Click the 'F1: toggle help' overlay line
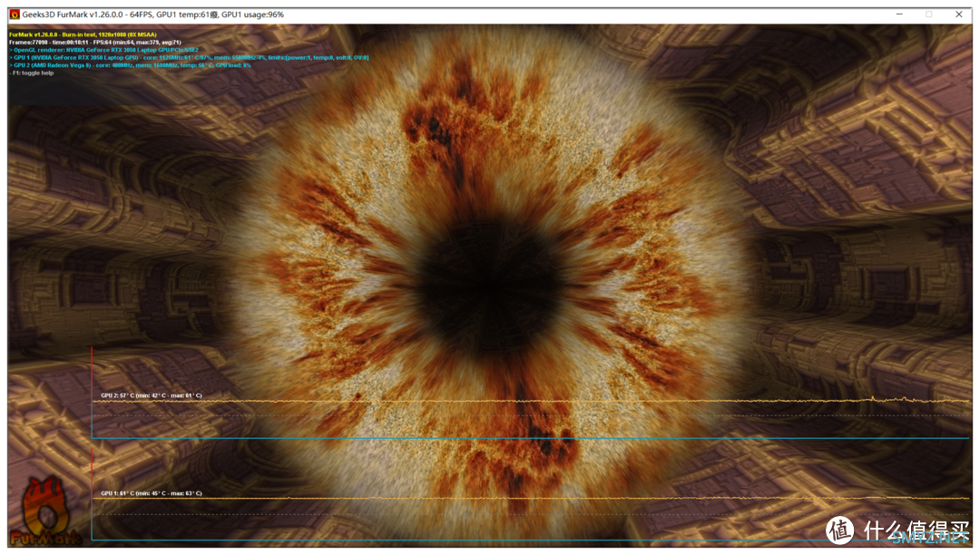 32,73
